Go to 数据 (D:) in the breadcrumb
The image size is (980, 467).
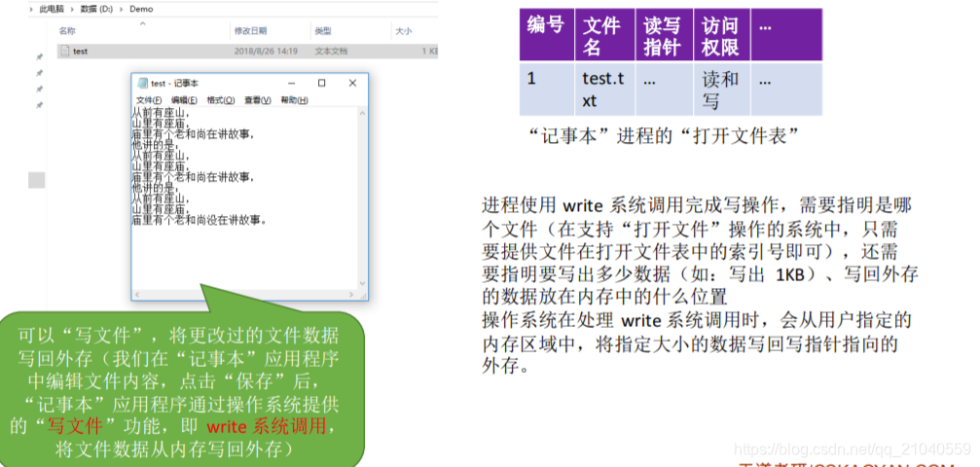tap(98, 10)
